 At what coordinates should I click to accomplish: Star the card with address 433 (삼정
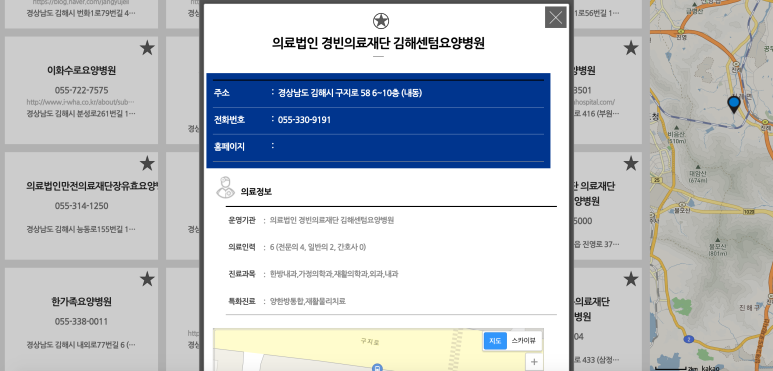[631, 279]
